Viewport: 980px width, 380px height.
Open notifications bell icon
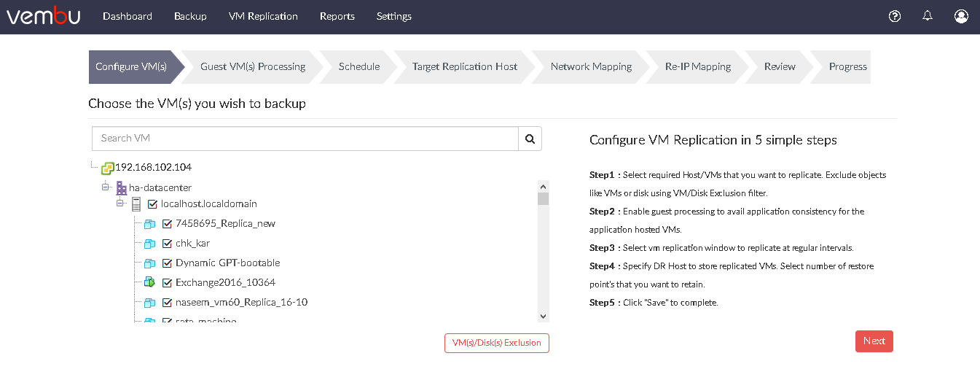928,15
